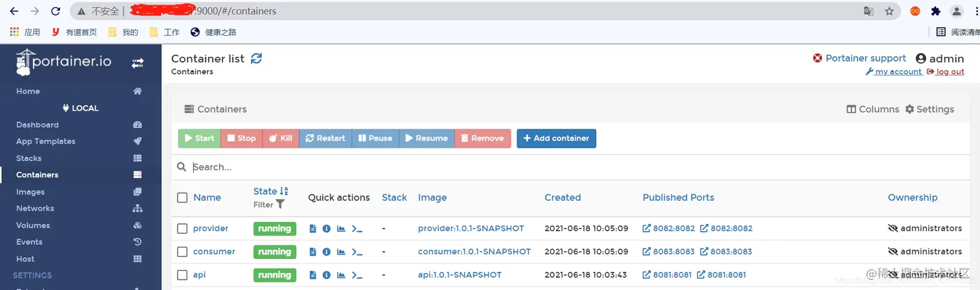Open console icon for api container
Image resolution: width=980 pixels, height=290 pixels.
356,275
